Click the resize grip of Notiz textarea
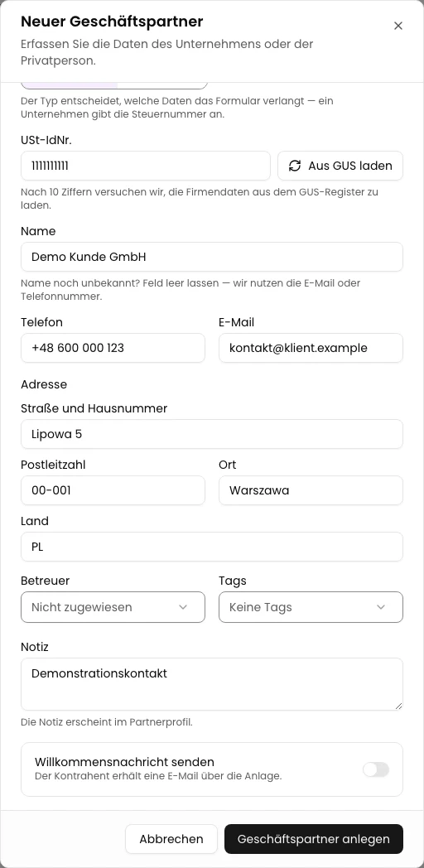The width and height of the screenshot is (424, 868). click(x=398, y=706)
